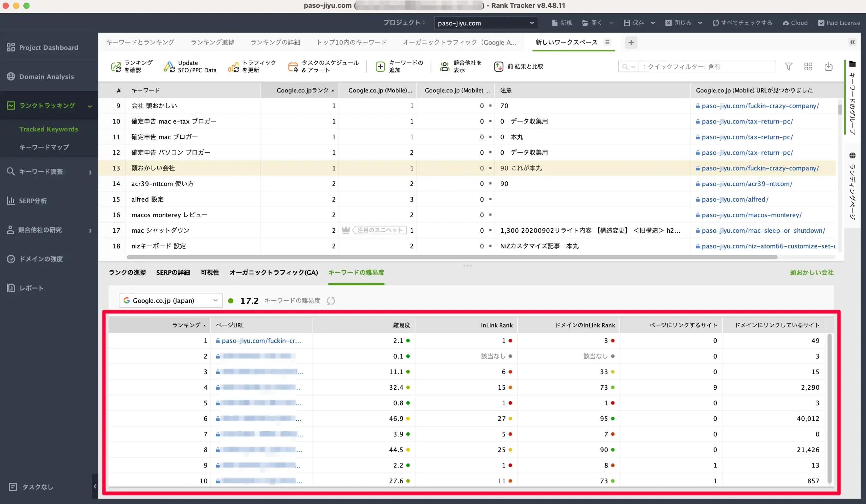Open paso-jiyu.com/alfred/ URL link

[x=735, y=199]
